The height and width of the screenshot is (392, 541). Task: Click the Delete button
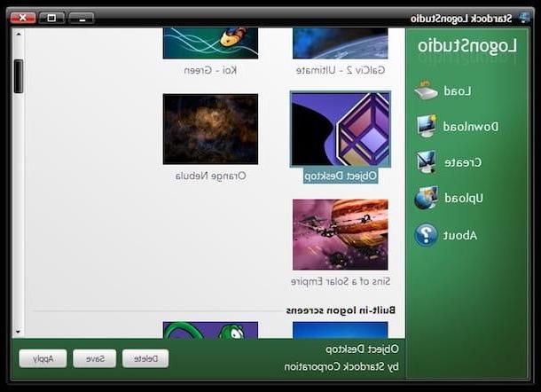[145, 358]
